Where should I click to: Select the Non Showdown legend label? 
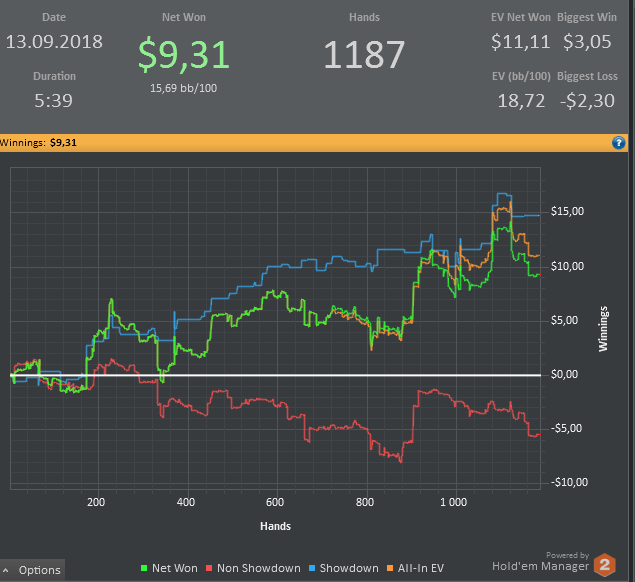(259, 568)
